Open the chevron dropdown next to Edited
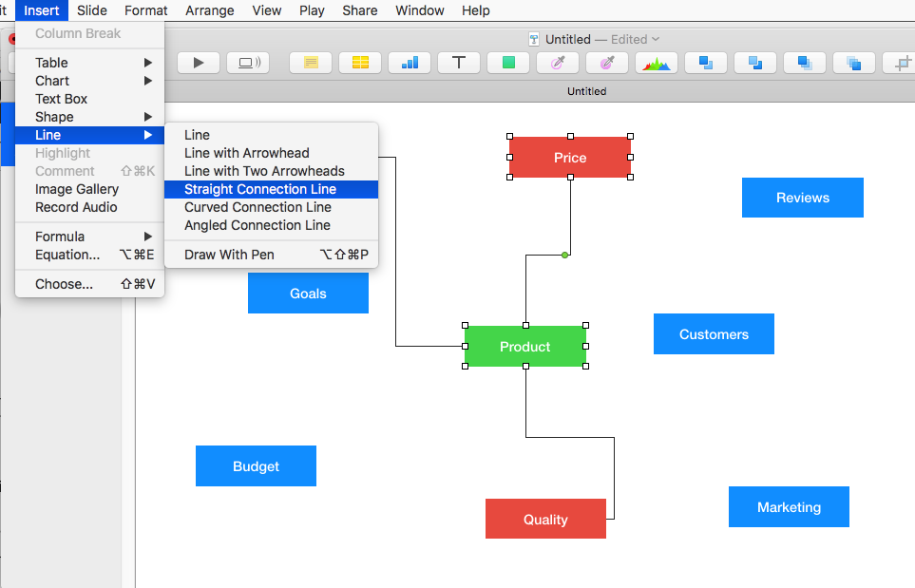915x588 pixels. (x=656, y=39)
